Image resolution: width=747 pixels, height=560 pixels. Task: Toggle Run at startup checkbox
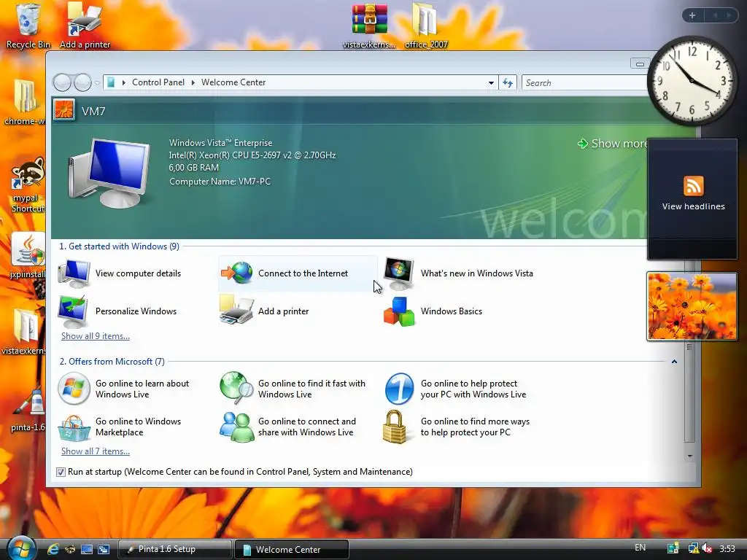(61, 472)
